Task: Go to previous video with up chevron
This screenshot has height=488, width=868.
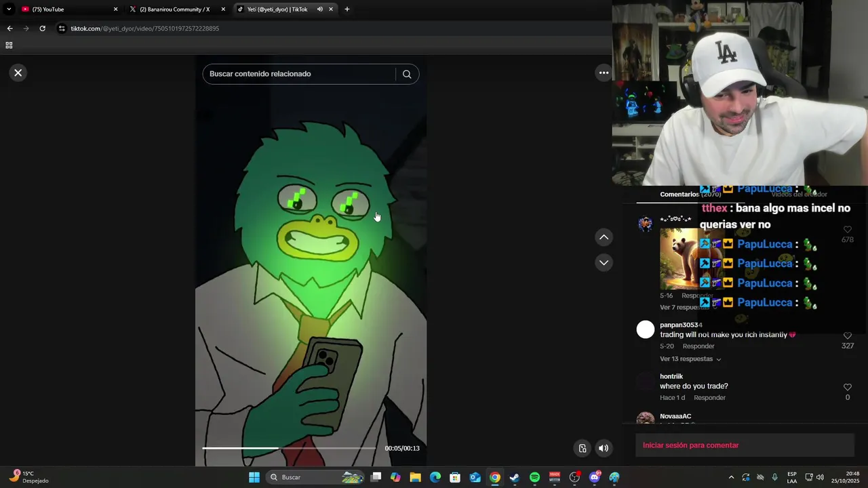Action: click(604, 237)
